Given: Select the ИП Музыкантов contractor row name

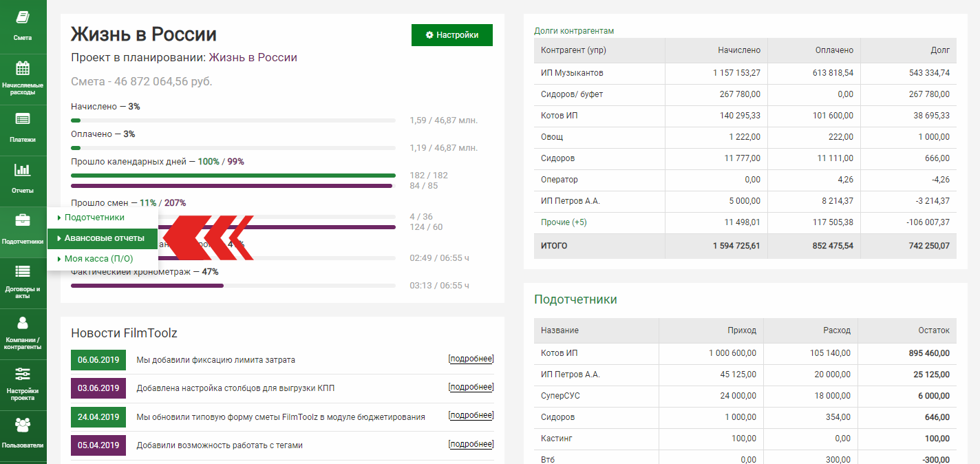Looking at the screenshot, I should (x=573, y=73).
